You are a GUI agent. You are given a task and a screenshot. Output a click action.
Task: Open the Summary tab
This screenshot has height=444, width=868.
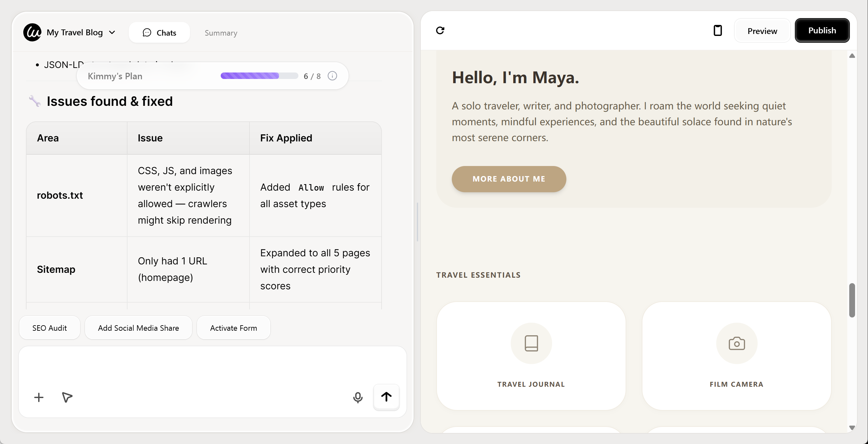tap(221, 33)
